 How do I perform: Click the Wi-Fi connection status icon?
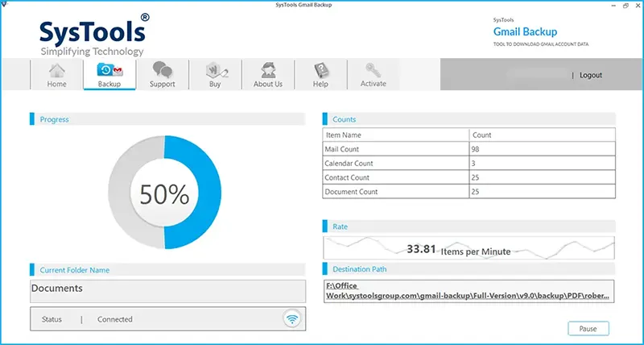tap(292, 318)
